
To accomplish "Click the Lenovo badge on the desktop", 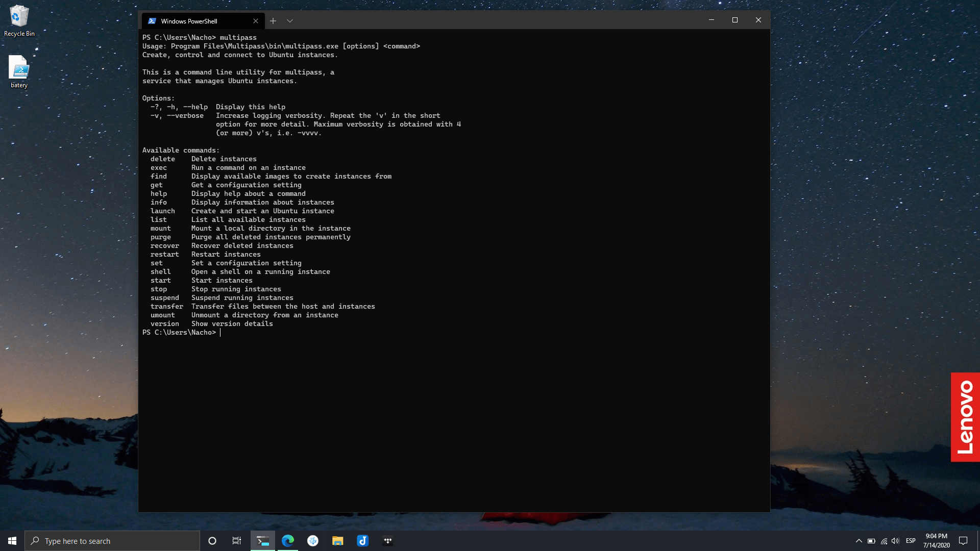I will pos(965,417).
